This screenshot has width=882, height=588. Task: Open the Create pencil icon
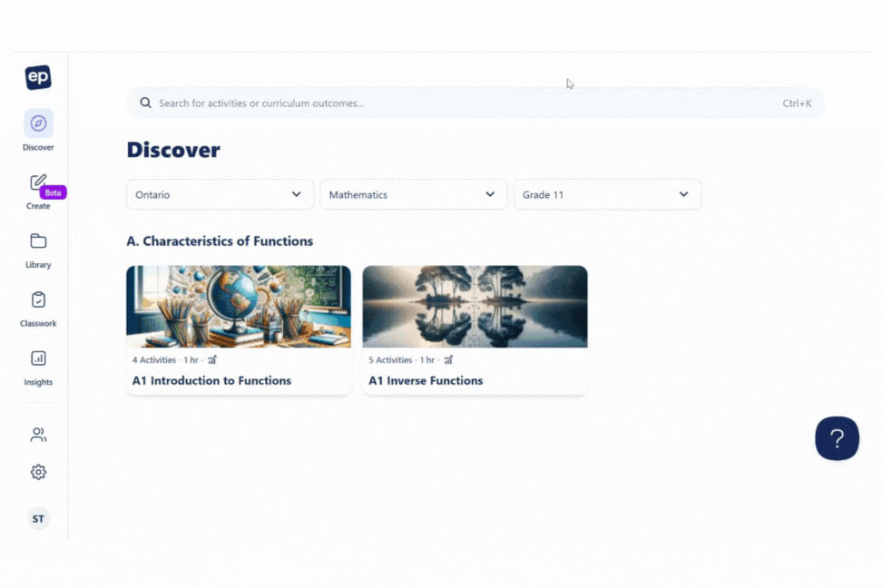[x=37, y=182]
